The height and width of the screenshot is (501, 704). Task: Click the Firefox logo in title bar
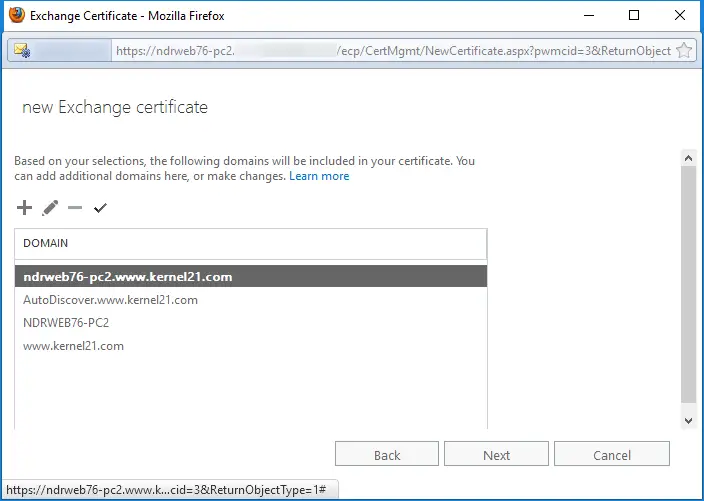(17, 15)
